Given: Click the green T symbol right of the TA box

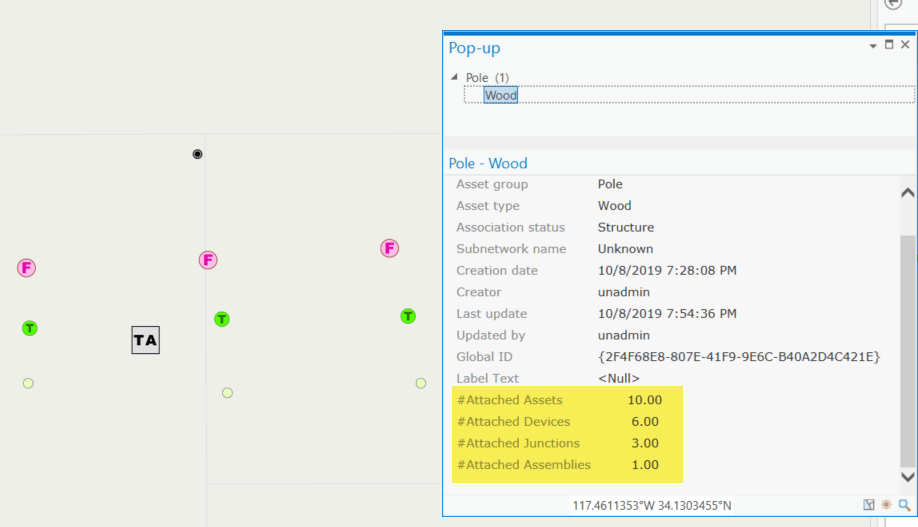Looking at the screenshot, I should click(x=221, y=319).
